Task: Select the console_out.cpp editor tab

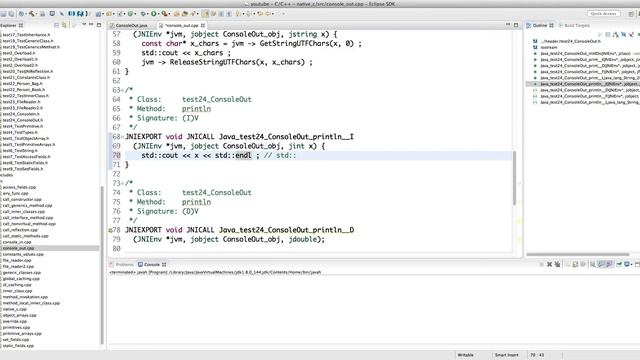Action: pyautogui.click(x=182, y=25)
